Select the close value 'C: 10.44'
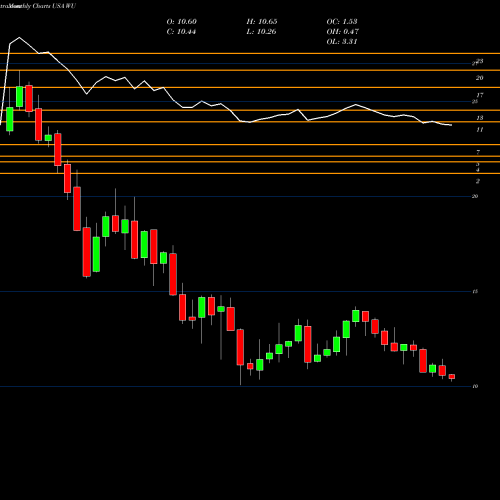Screen dimensions: 500x500 click(x=181, y=32)
